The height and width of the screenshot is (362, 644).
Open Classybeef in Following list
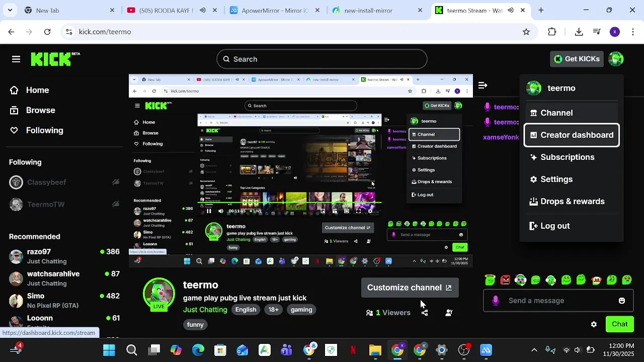[64, 182]
